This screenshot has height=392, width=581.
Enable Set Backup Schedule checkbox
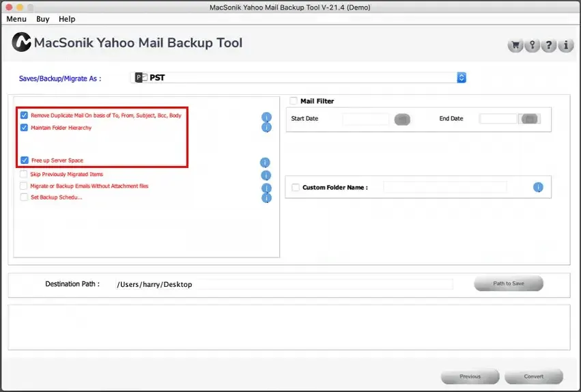pyautogui.click(x=24, y=197)
